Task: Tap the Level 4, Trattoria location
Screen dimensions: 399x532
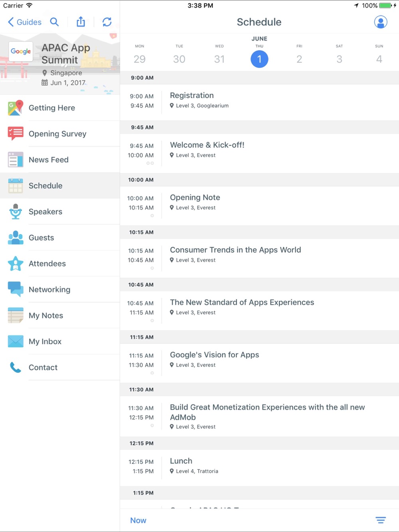Action: tap(194, 471)
